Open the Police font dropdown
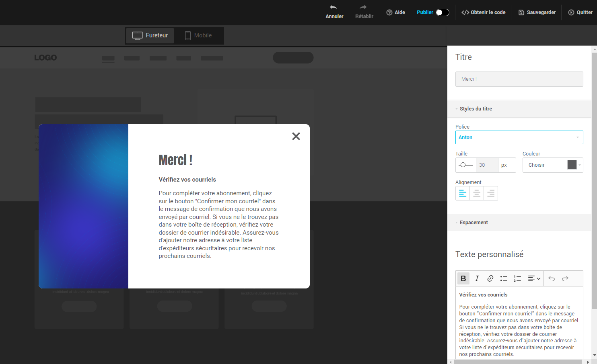Image resolution: width=597 pixels, height=364 pixels. click(519, 137)
